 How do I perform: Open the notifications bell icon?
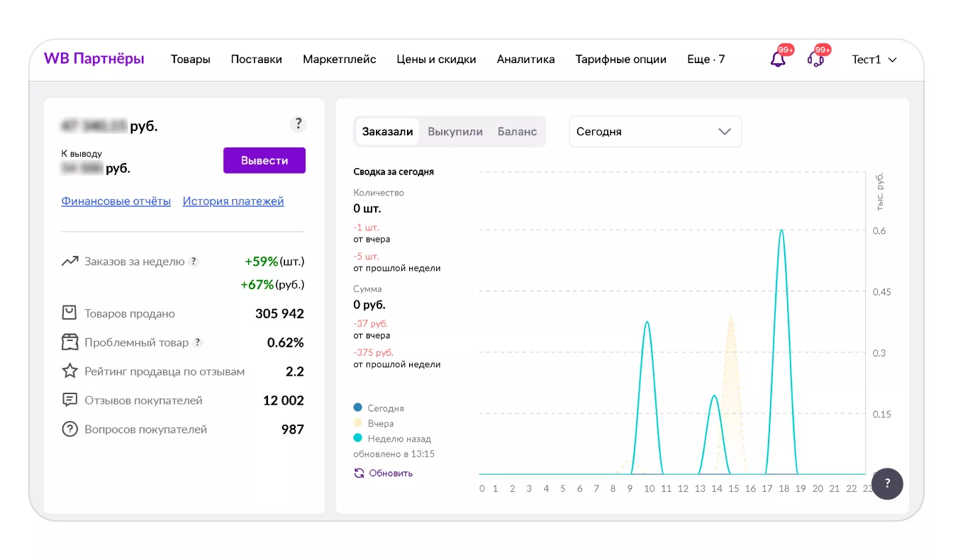[x=779, y=59]
